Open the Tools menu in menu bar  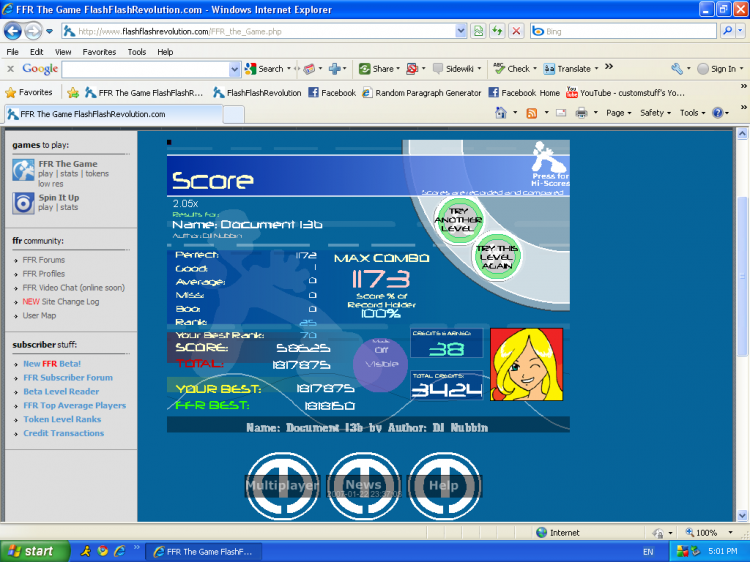(136, 52)
